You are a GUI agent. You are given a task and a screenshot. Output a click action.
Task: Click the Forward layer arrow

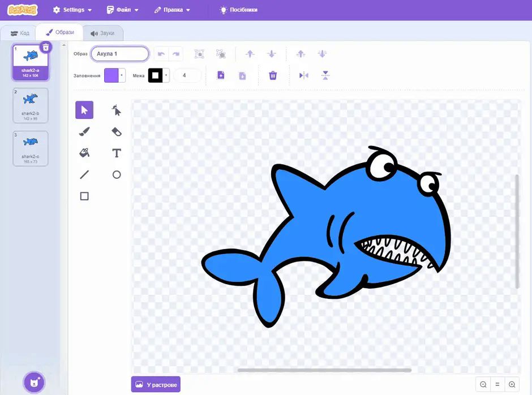(x=250, y=54)
